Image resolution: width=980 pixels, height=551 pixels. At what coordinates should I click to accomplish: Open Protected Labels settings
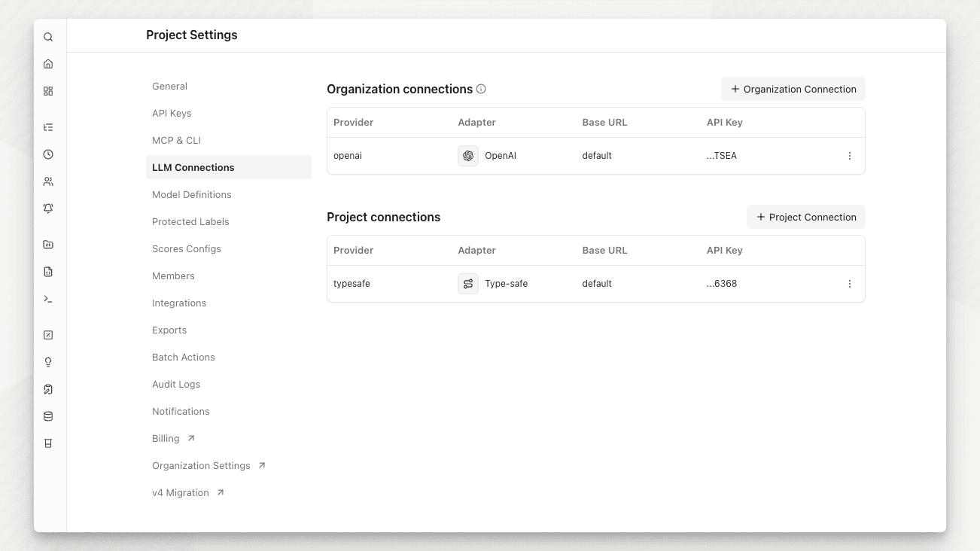pyautogui.click(x=229, y=221)
